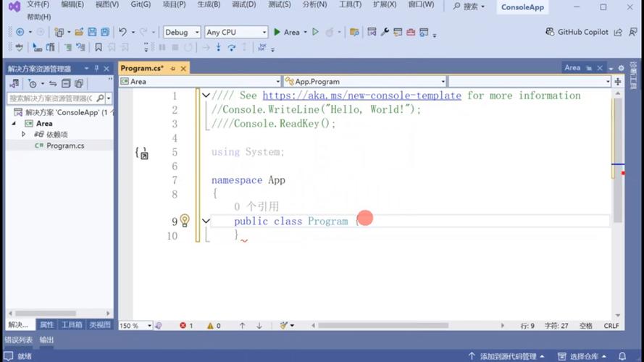The height and width of the screenshot is (362, 644).
Task: Click 添加到源代码管理 in status bar
Action: tap(507, 356)
